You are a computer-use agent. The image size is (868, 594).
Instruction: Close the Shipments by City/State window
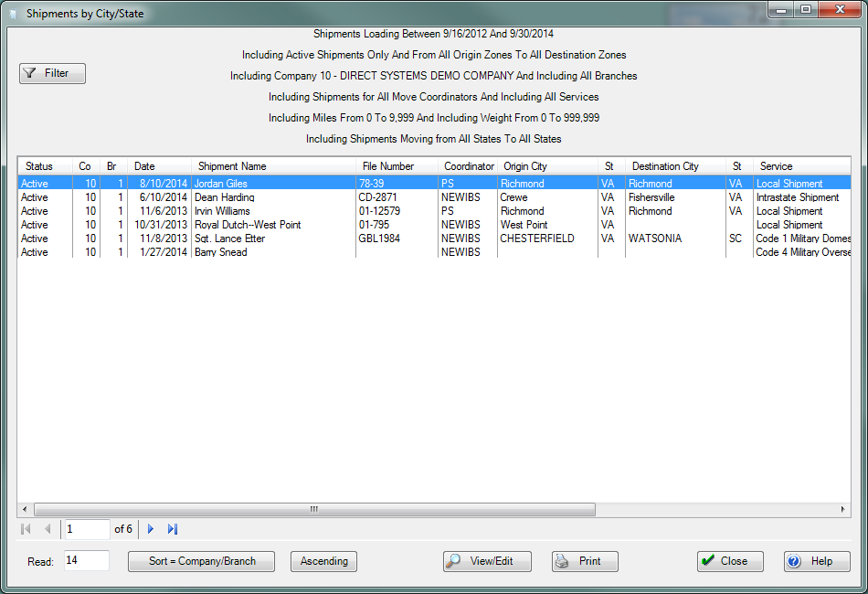(730, 561)
